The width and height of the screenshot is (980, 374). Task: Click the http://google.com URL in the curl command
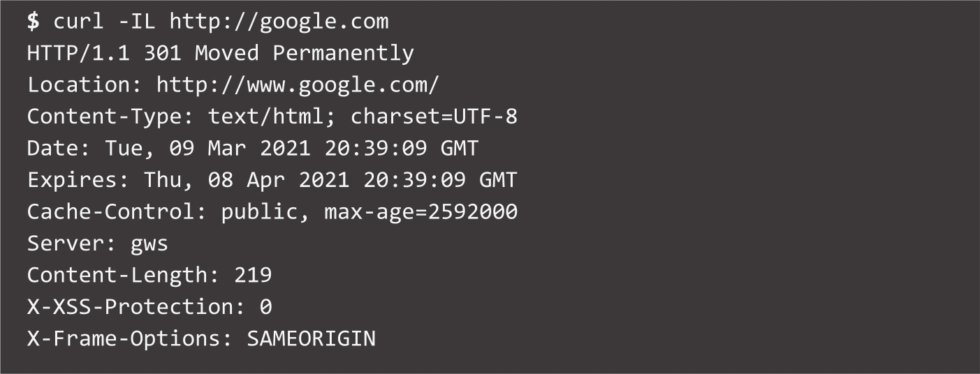coord(279,22)
